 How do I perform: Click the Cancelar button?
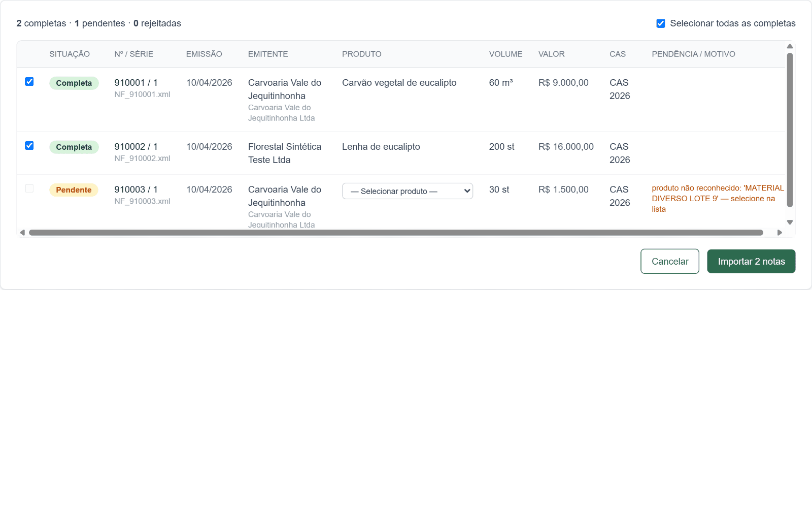click(670, 261)
